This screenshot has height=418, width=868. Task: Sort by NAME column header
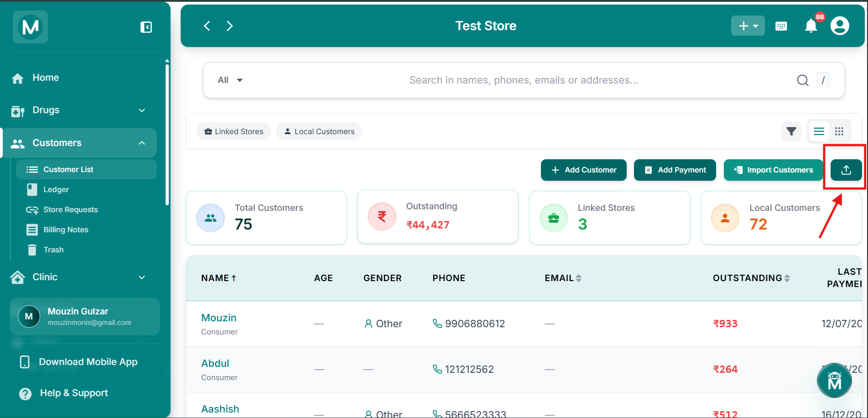pyautogui.click(x=219, y=278)
